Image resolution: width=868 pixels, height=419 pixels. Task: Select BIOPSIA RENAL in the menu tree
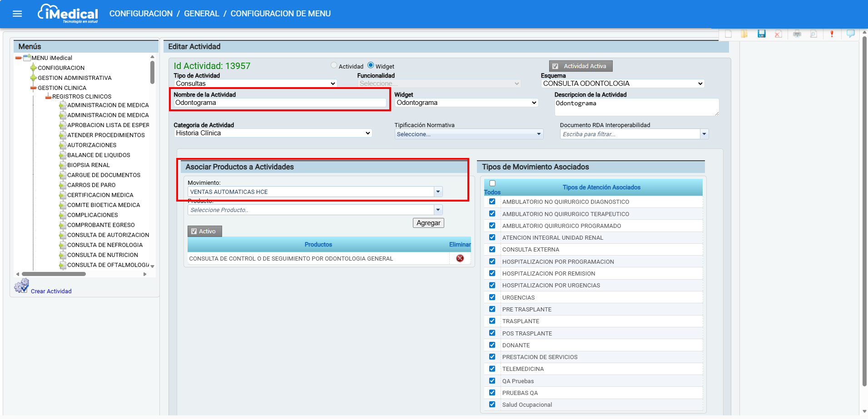click(x=89, y=165)
